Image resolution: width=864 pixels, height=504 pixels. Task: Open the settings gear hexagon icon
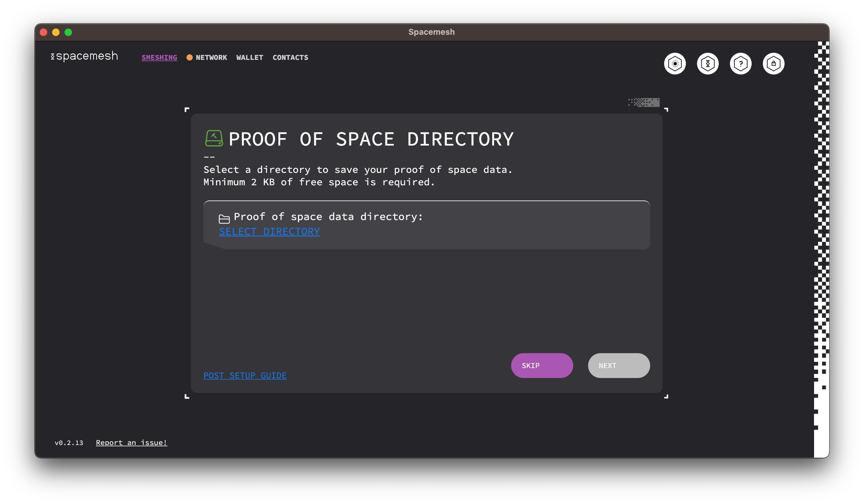(x=675, y=63)
